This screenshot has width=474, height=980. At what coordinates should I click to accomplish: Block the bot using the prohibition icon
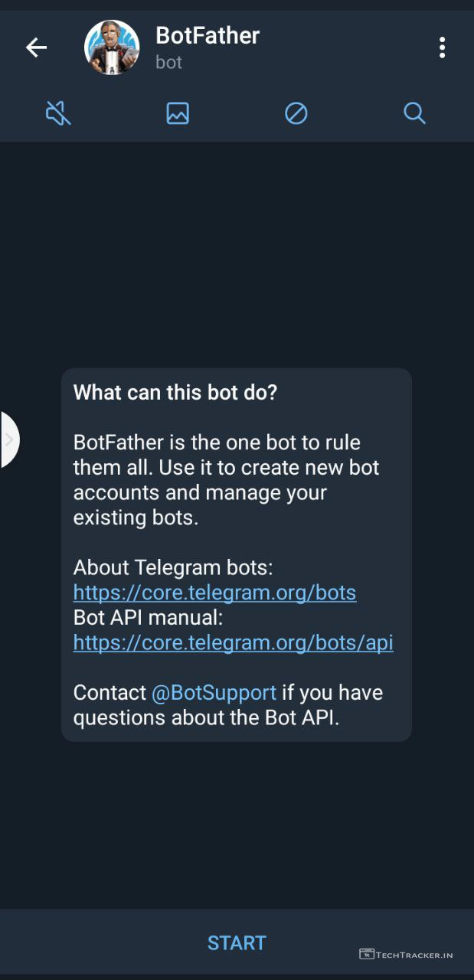[296, 114]
